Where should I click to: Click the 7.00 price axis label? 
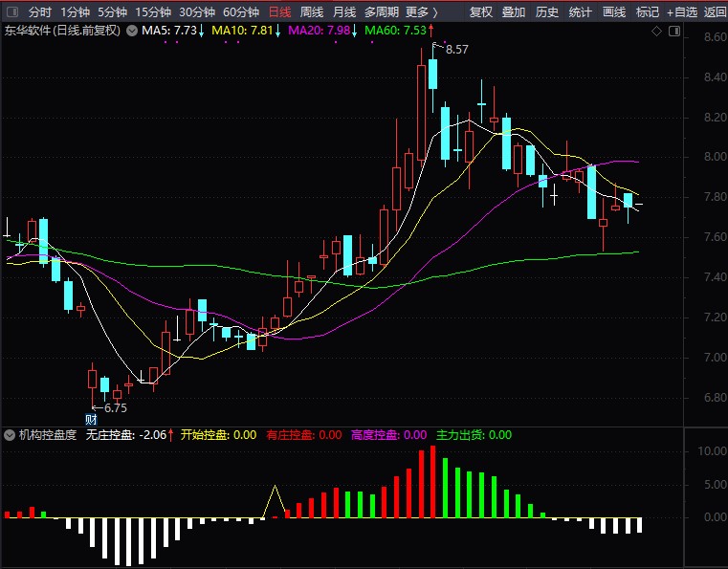click(715, 358)
